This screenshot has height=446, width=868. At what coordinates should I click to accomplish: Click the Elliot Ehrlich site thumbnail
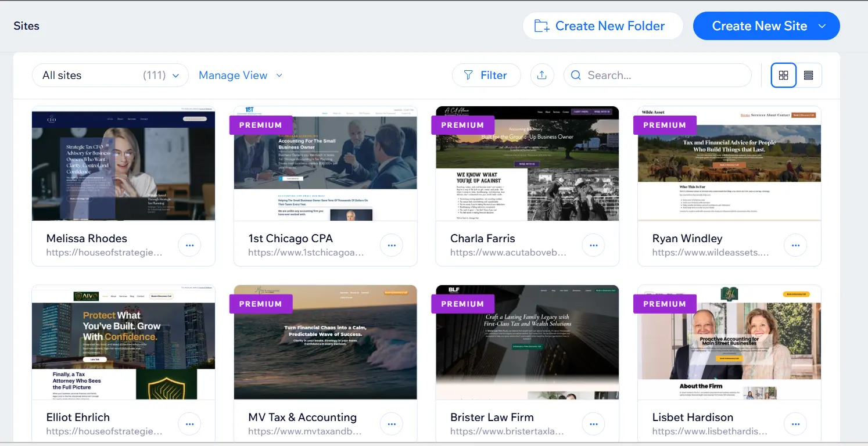(123, 342)
